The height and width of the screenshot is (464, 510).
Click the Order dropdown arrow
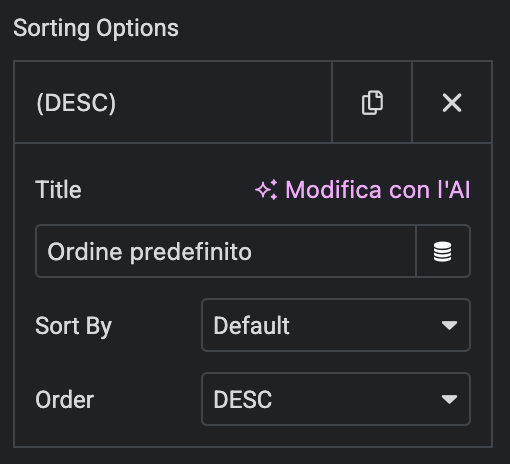pos(449,399)
